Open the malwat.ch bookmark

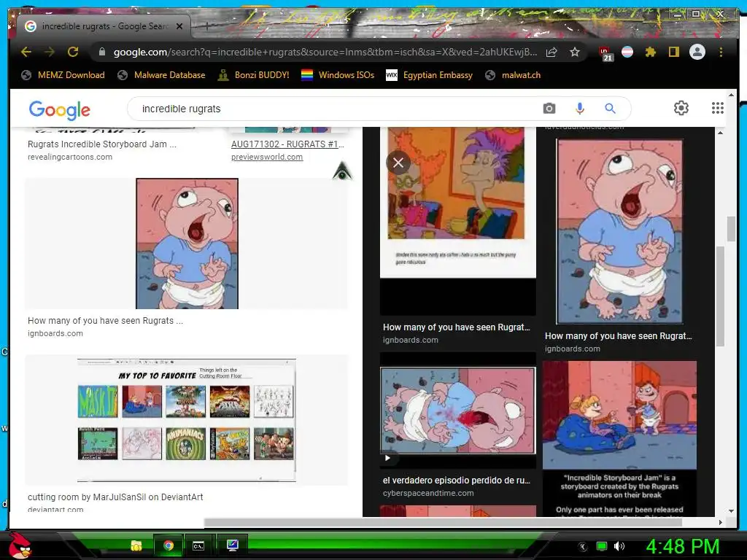(513, 75)
